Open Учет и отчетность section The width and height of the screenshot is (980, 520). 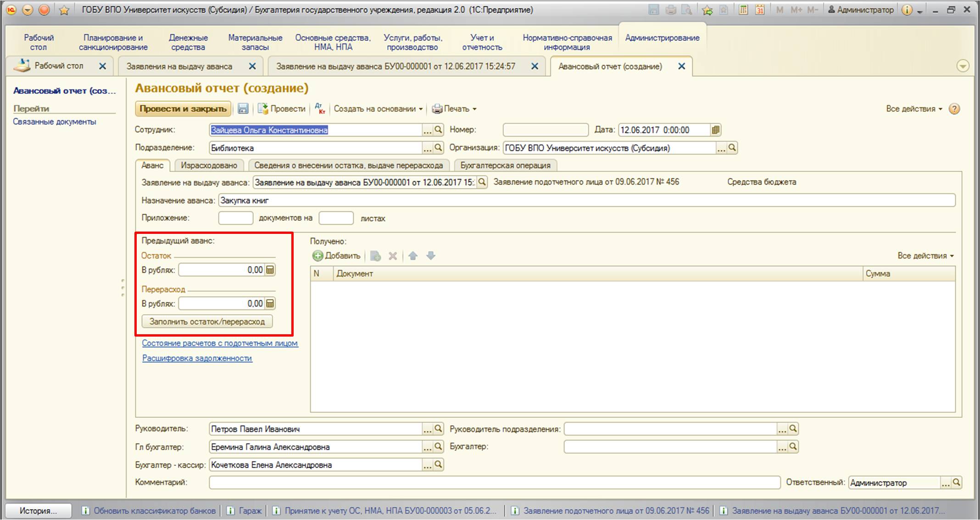(x=482, y=42)
